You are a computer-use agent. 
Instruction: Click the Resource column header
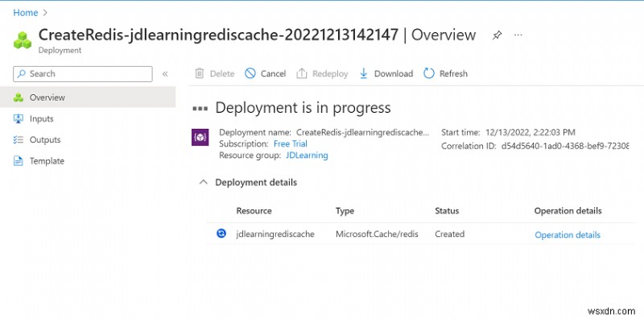(254, 211)
